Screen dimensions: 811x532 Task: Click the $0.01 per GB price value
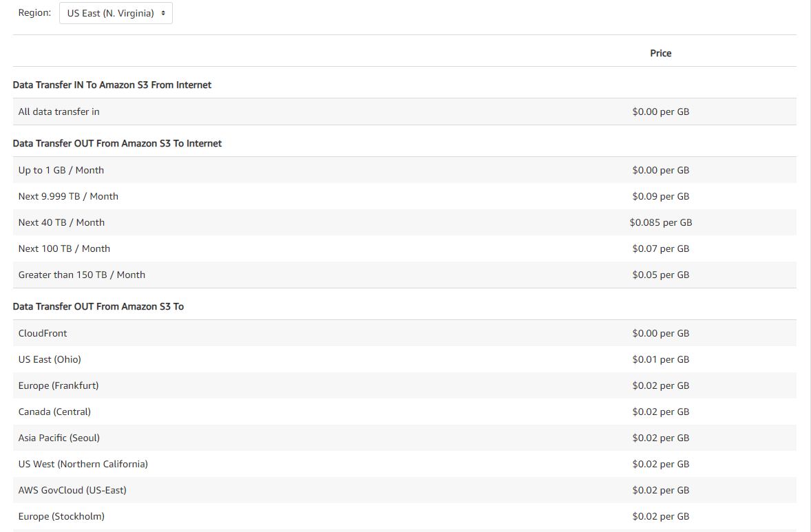click(660, 359)
